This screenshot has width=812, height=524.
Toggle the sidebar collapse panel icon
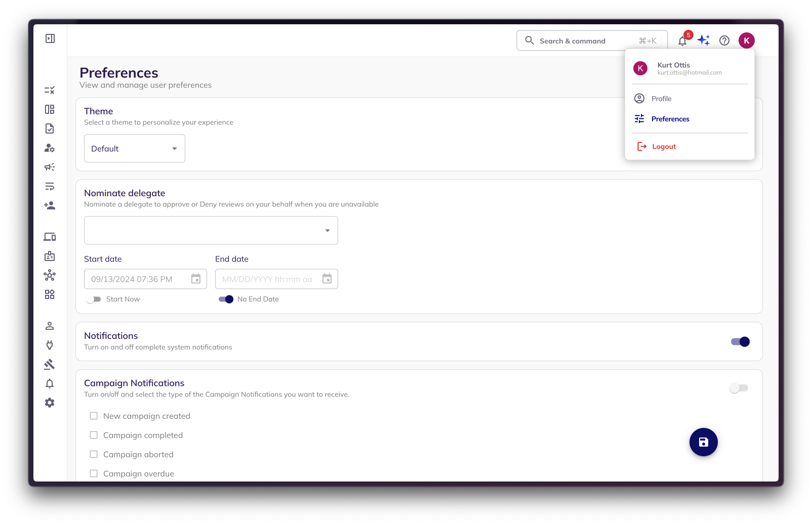point(50,38)
